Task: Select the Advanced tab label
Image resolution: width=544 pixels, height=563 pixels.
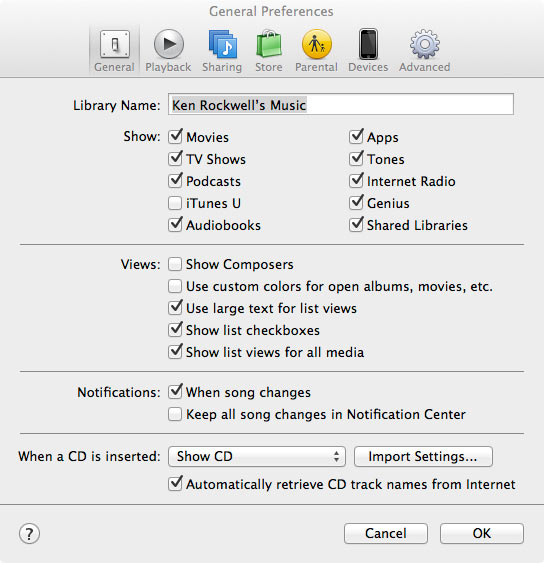Action: coord(424,67)
